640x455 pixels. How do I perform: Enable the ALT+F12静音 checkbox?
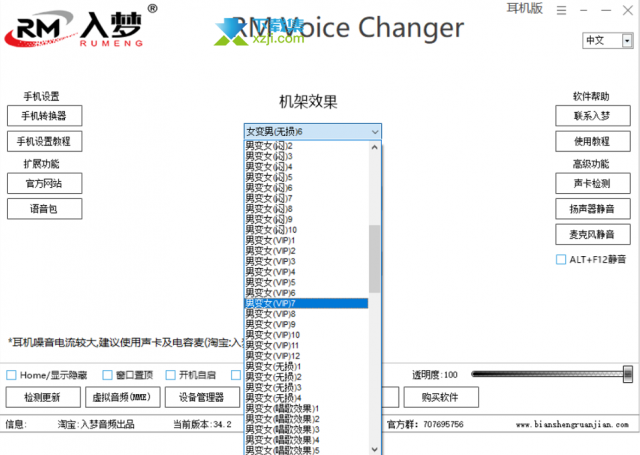coord(561,260)
